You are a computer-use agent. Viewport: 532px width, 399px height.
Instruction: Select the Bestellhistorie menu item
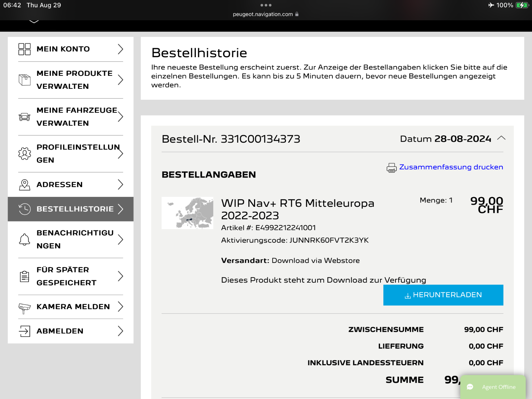click(70, 209)
